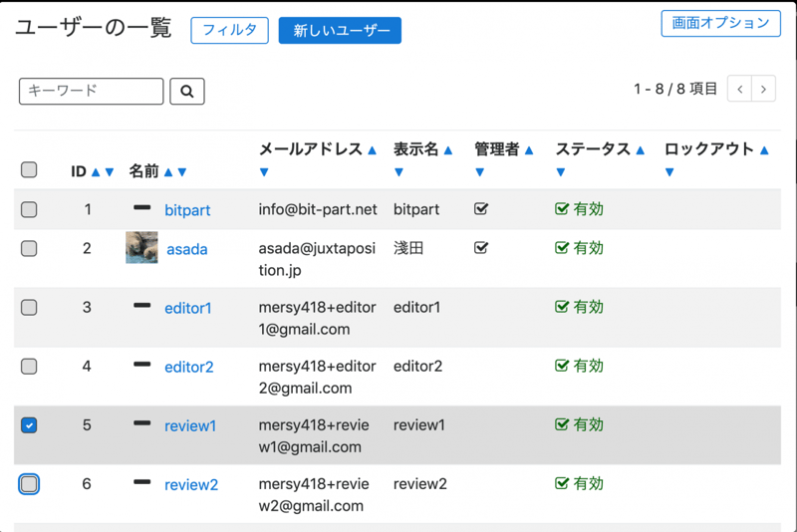
Task: Check the checkbox for bitpart row
Action: tap(29, 209)
